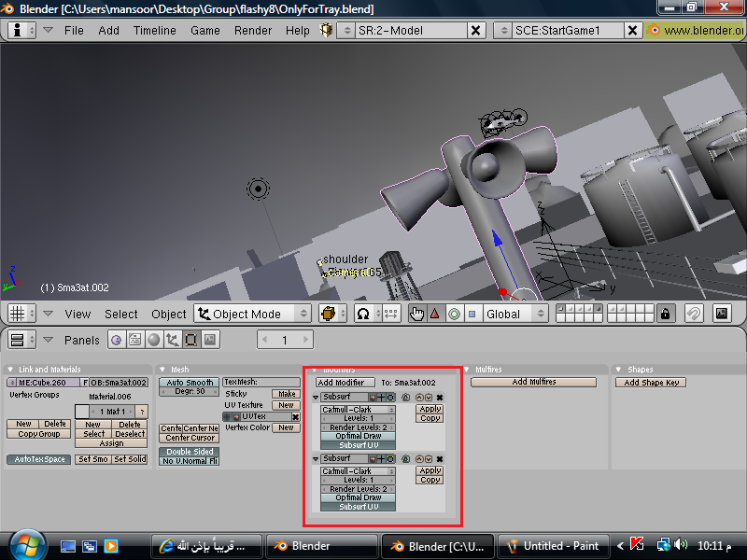Viewport: 747px width, 560px height.
Task: Toggle Subsurf UV on second Subsurf modifier
Action: pyautogui.click(x=359, y=507)
